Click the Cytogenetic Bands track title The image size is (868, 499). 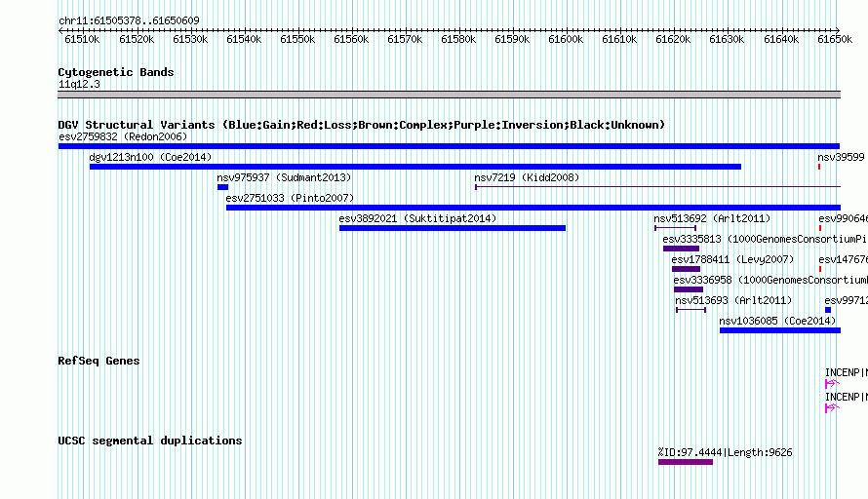[x=116, y=72]
